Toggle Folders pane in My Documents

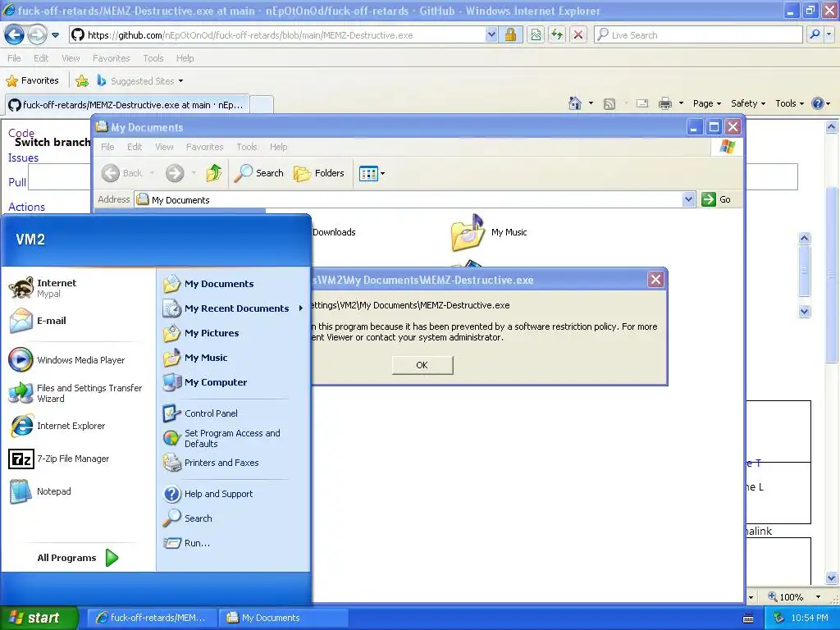coord(319,173)
